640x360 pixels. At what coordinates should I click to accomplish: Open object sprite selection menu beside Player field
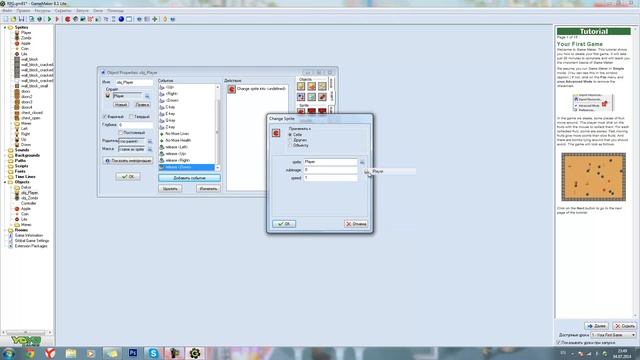tap(147, 96)
